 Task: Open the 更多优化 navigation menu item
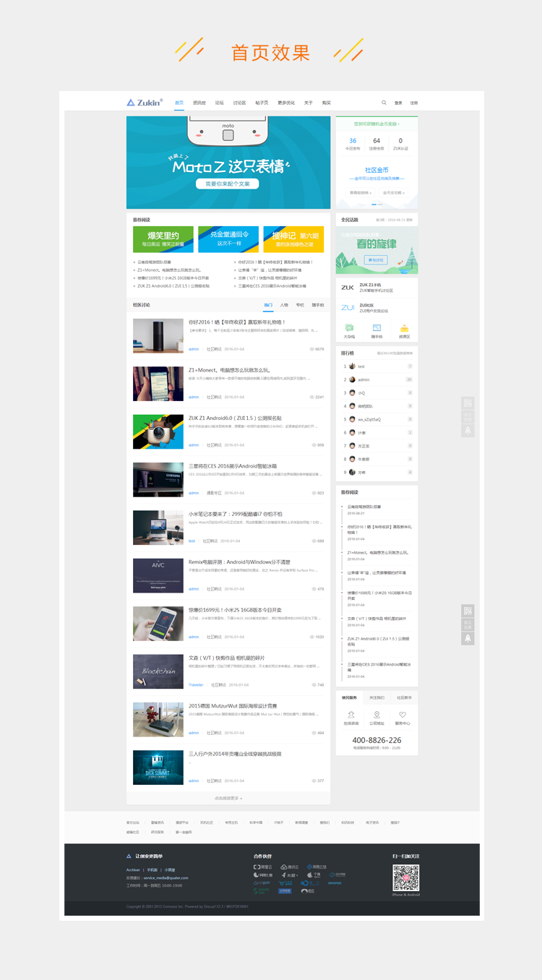286,103
